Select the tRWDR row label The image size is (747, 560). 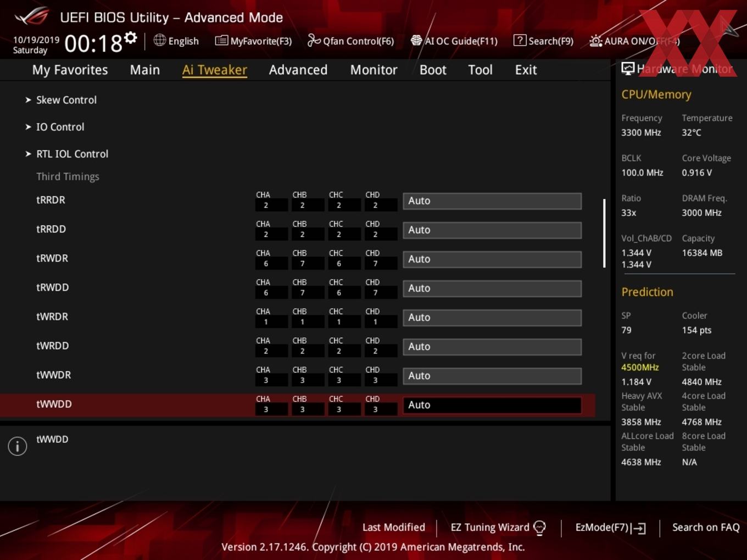[x=52, y=258]
